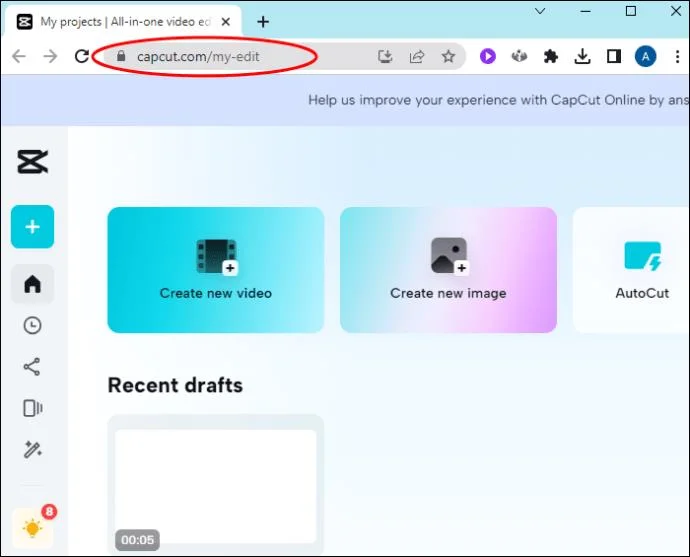Open the Chrome three-dot menu
Viewport: 690px width, 557px height.
[677, 56]
